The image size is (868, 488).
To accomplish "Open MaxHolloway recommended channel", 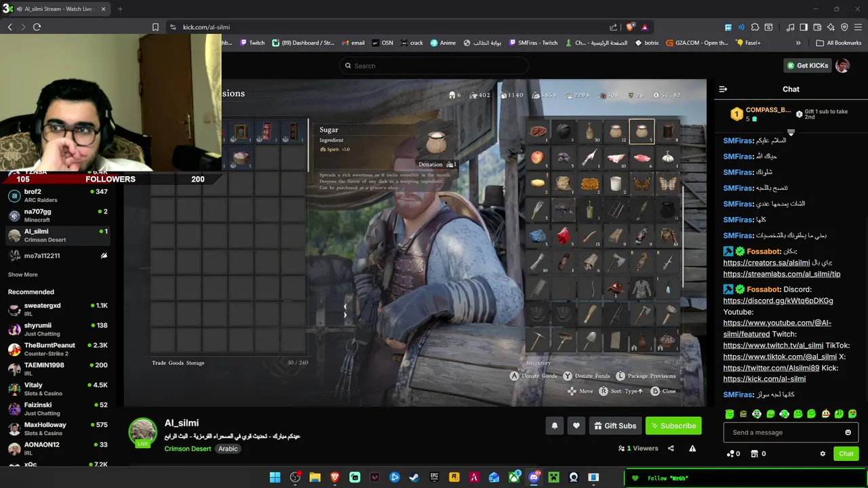I will (58, 429).
